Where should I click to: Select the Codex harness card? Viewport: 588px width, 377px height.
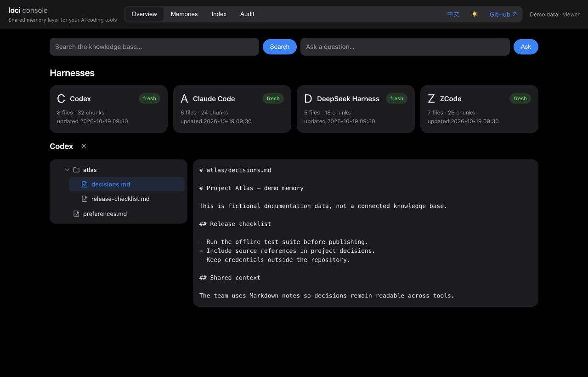pos(108,109)
